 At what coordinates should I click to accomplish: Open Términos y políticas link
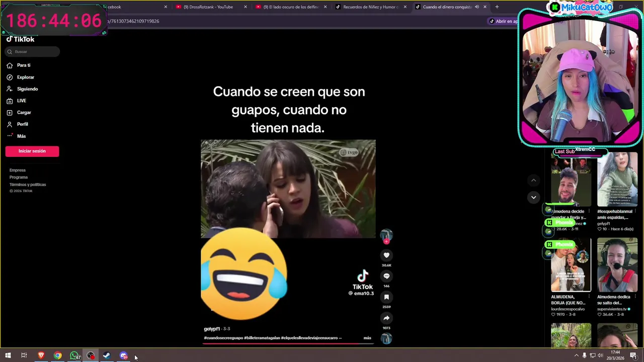28,185
